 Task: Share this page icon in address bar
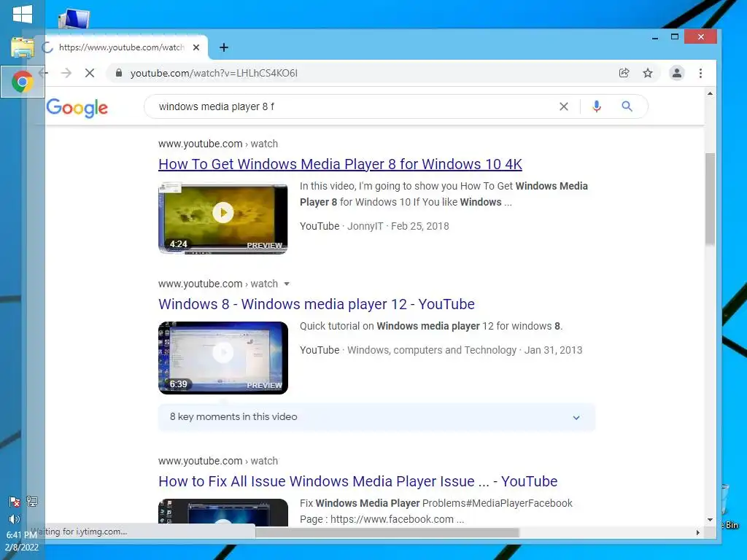tap(624, 73)
